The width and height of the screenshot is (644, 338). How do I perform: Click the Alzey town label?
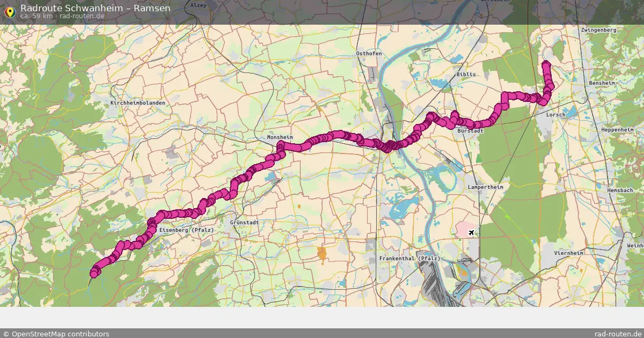pyautogui.click(x=198, y=5)
